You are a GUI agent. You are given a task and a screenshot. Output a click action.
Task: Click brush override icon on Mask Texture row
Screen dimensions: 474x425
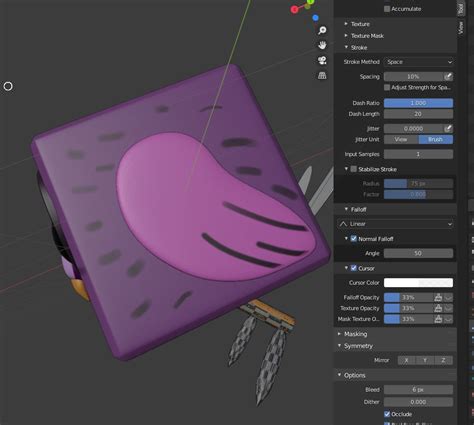[x=438, y=319]
